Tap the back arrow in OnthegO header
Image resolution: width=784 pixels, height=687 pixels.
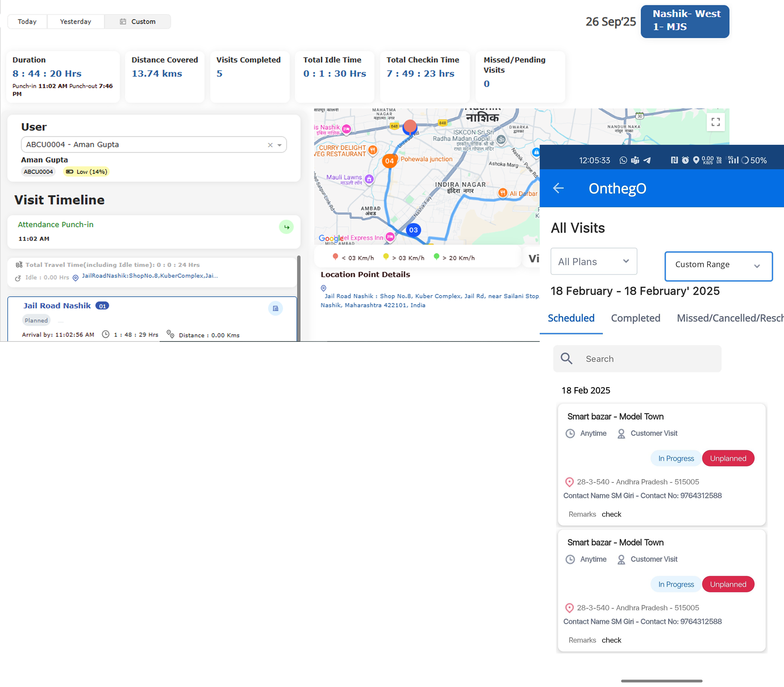click(x=558, y=188)
